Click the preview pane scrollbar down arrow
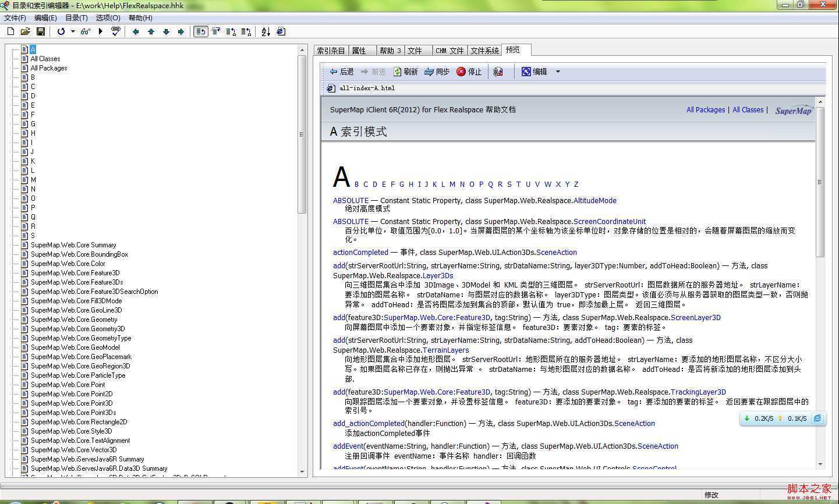The width and height of the screenshot is (839, 504). [x=820, y=464]
